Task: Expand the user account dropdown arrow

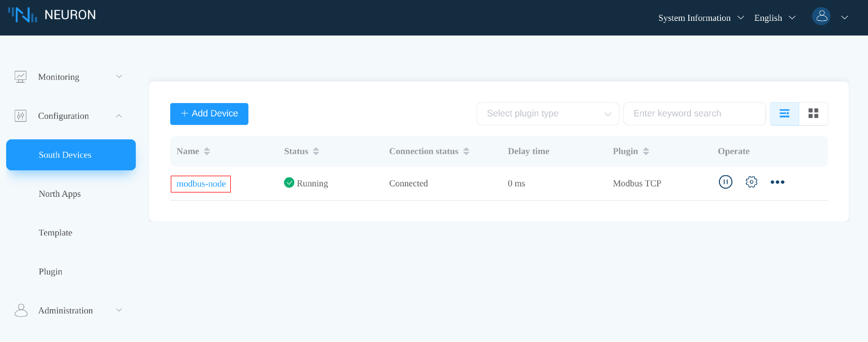Action: coord(845,18)
